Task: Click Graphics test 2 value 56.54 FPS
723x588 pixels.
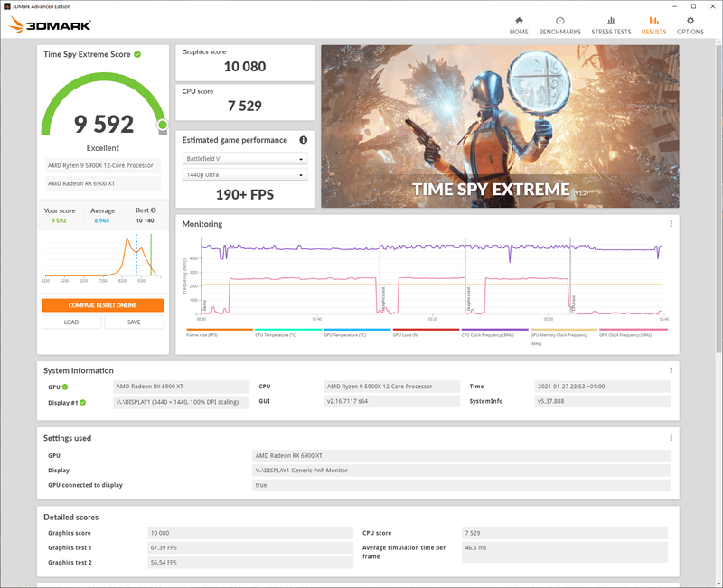Action: pos(250,563)
